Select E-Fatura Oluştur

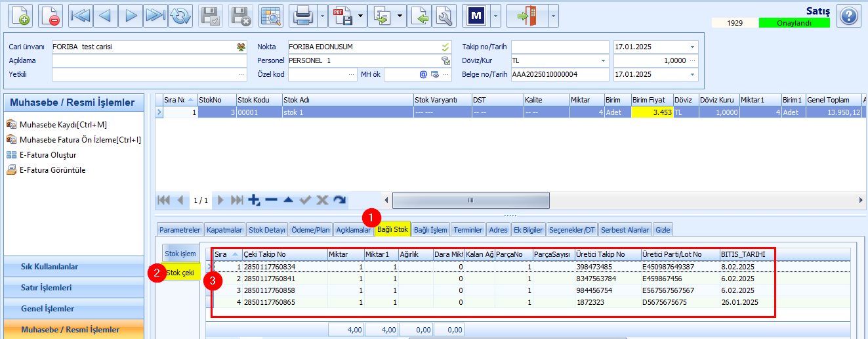[48, 155]
